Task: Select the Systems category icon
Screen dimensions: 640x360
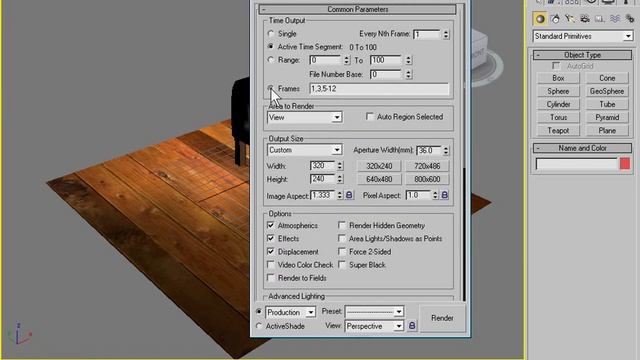Action: click(629, 19)
